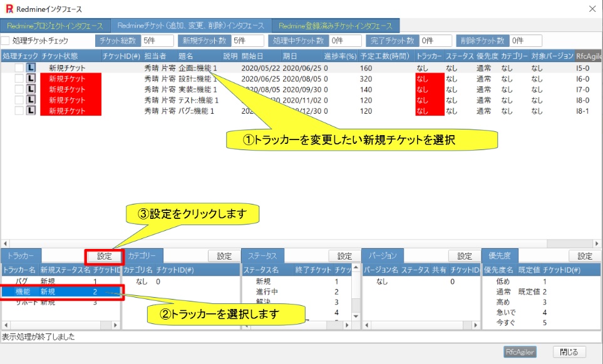Image resolution: width=603 pixels, height=364 pixels.
Task: Click the 削除チケット数 value field
Action: click(526, 40)
